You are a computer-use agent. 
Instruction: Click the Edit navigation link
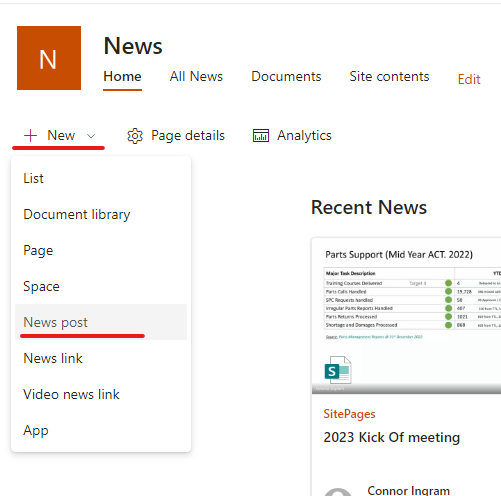coord(469,80)
